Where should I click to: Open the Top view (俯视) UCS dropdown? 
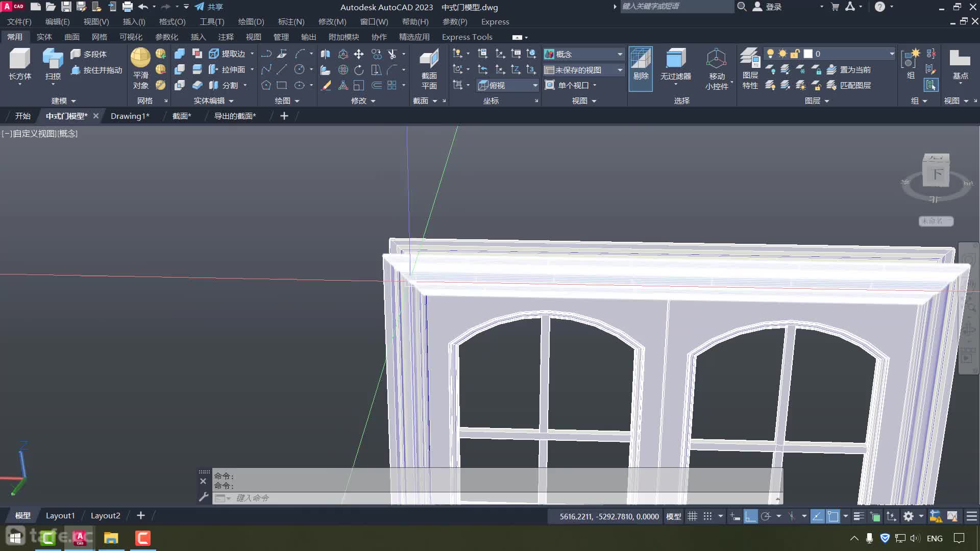pos(508,85)
